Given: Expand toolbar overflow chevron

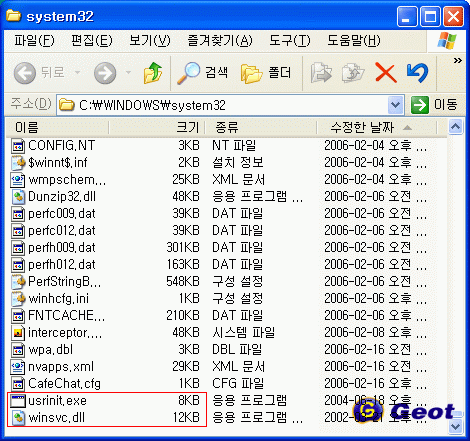Looking at the screenshot, I should coord(458,60).
